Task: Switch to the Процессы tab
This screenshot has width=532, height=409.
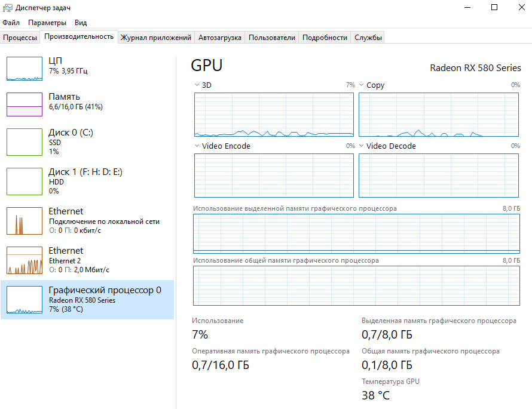Action: (x=20, y=38)
